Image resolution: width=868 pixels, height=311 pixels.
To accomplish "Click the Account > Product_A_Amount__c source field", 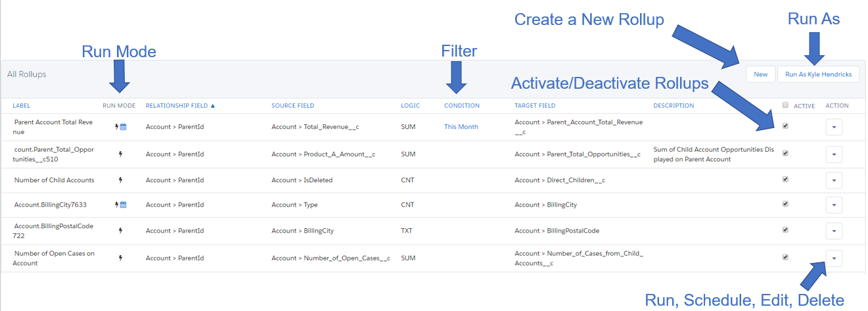I will pos(323,155).
